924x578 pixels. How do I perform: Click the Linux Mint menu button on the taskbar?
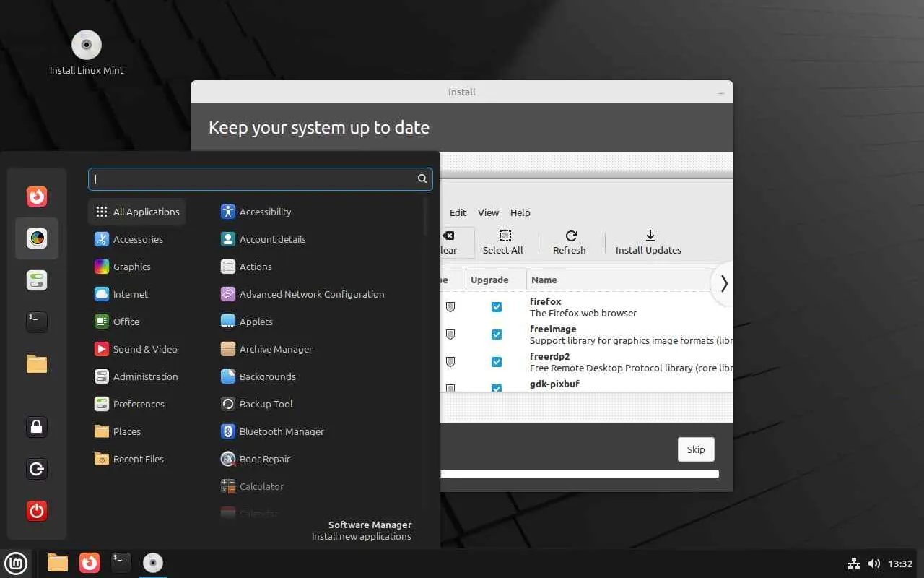point(16,563)
